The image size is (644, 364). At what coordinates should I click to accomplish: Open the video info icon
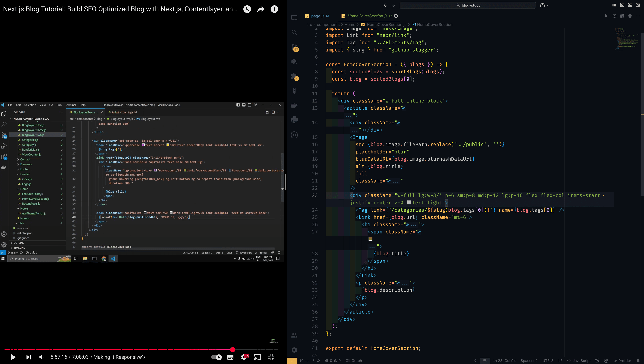(274, 9)
